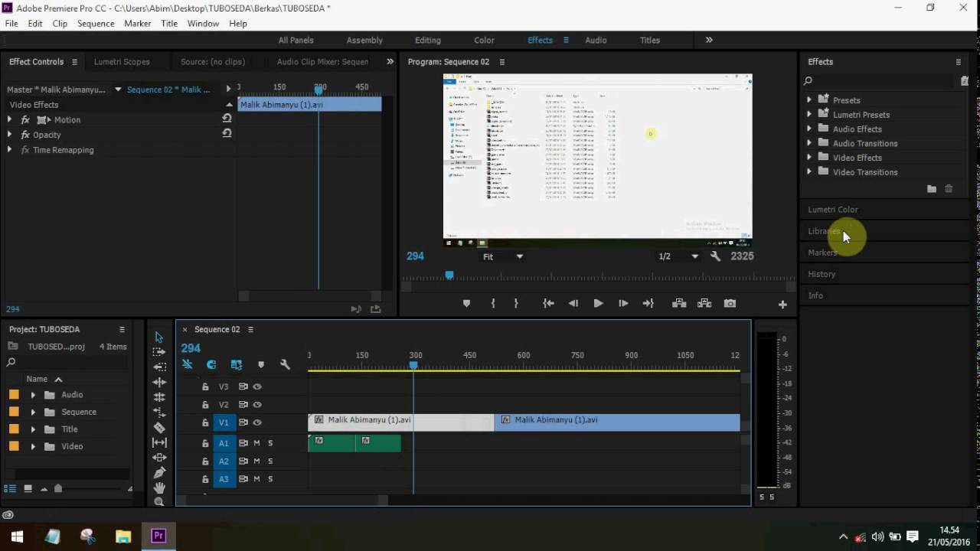Toggle Linked Selection in timeline
The width and height of the screenshot is (980, 551).
click(237, 365)
